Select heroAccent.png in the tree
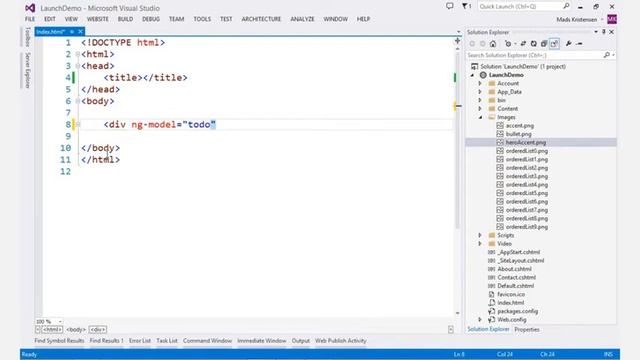This screenshot has height=360, width=640. [x=526, y=142]
